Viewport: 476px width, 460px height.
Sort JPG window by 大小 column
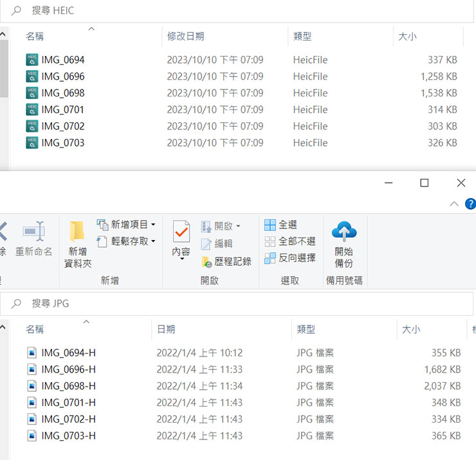tap(411, 329)
